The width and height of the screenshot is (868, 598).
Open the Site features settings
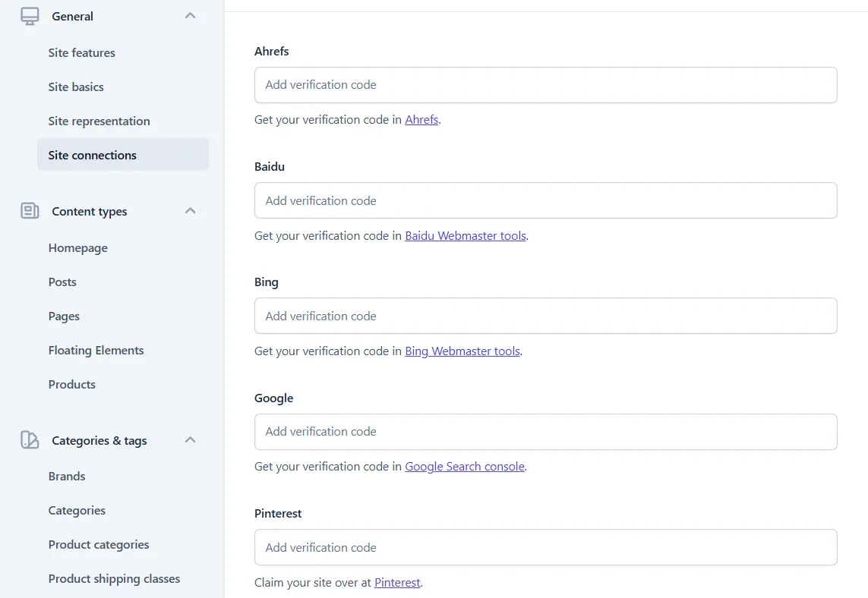click(81, 52)
